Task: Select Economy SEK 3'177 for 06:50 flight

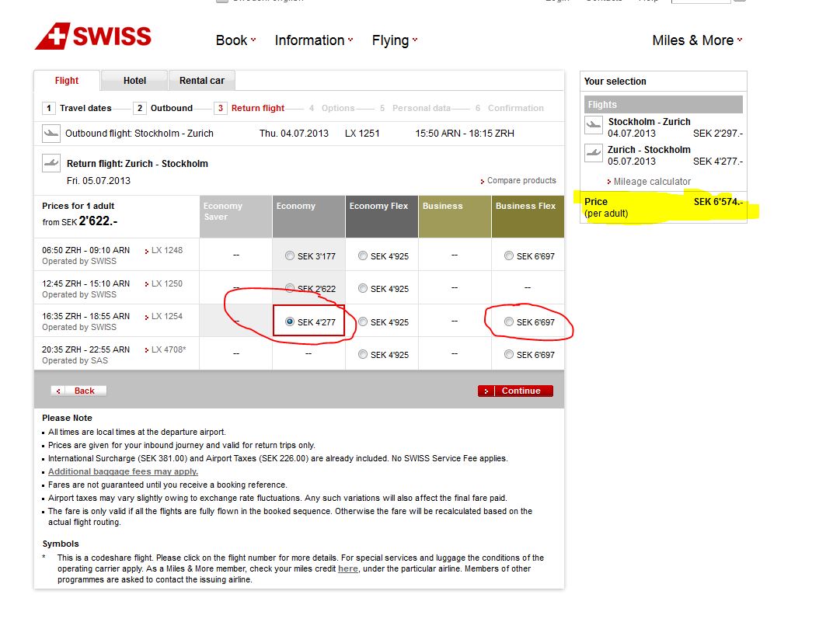Action: click(290, 255)
